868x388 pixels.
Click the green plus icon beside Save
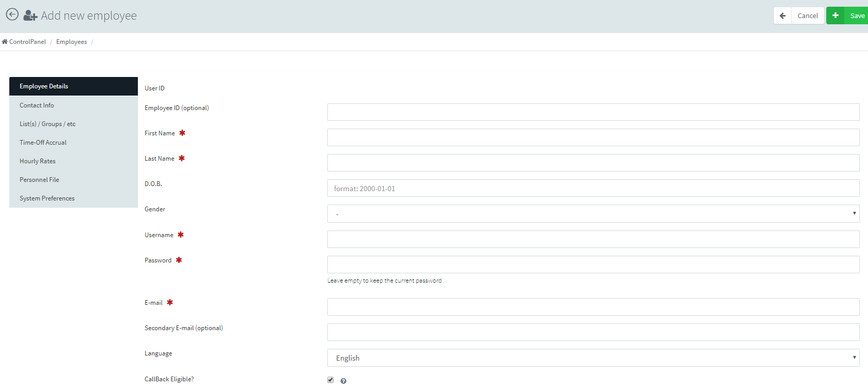[835, 15]
